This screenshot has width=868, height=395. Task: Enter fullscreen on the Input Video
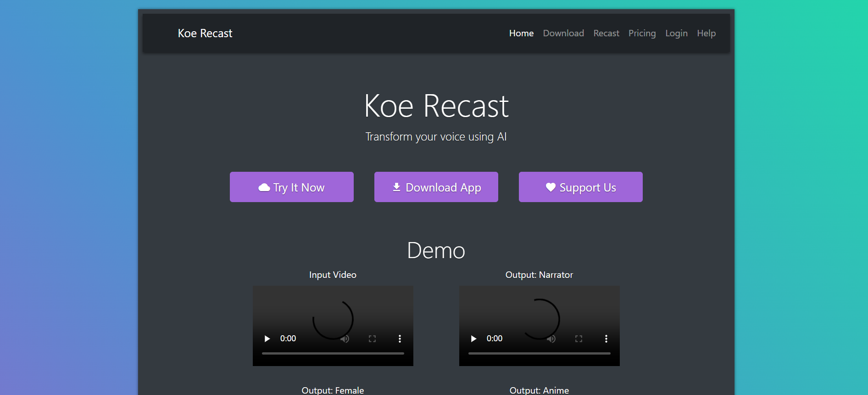pos(372,339)
